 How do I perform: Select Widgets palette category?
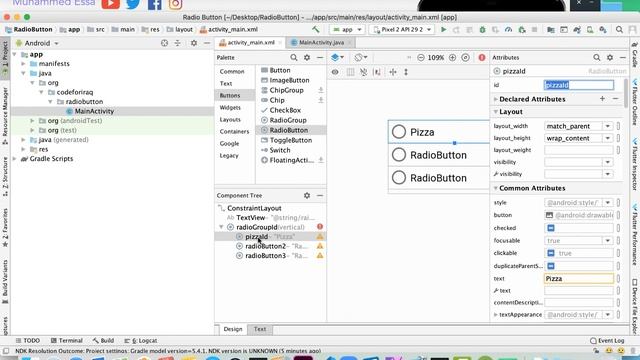tap(230, 107)
